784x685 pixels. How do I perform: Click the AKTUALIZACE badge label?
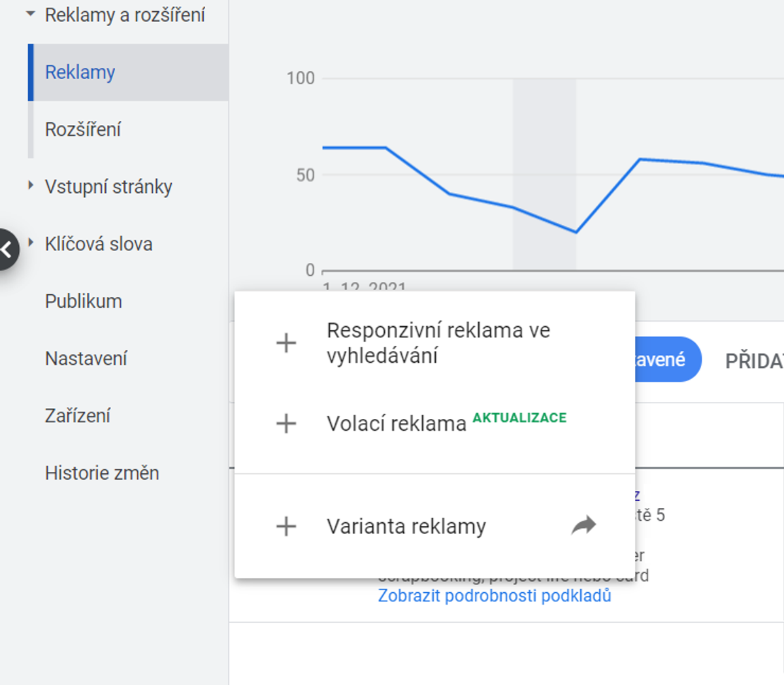coord(519,418)
